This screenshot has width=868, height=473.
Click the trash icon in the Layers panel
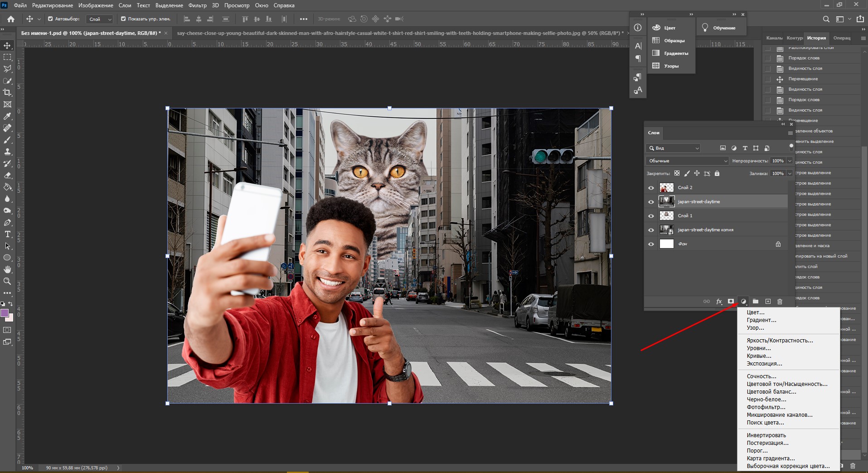tap(780, 302)
